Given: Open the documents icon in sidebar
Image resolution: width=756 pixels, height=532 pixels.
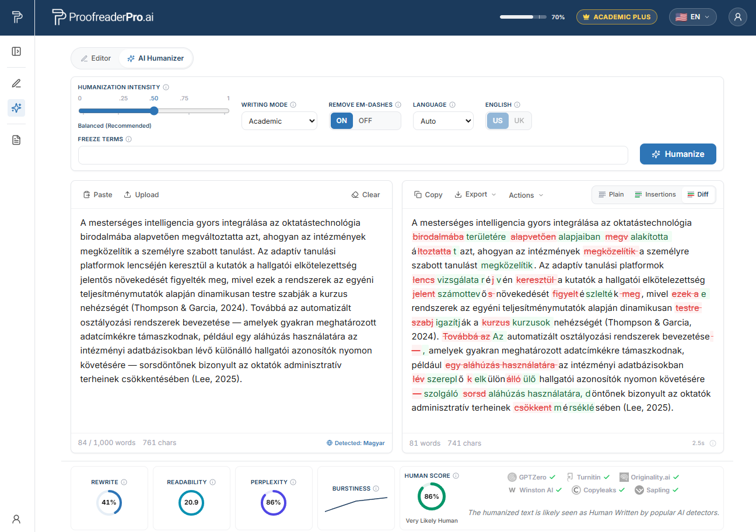Looking at the screenshot, I should point(16,140).
